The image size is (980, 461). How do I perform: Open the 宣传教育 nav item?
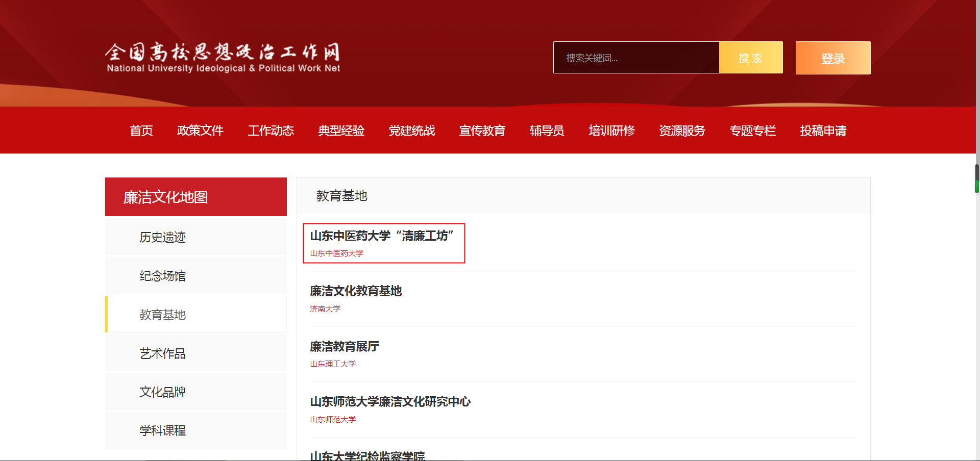(x=482, y=131)
